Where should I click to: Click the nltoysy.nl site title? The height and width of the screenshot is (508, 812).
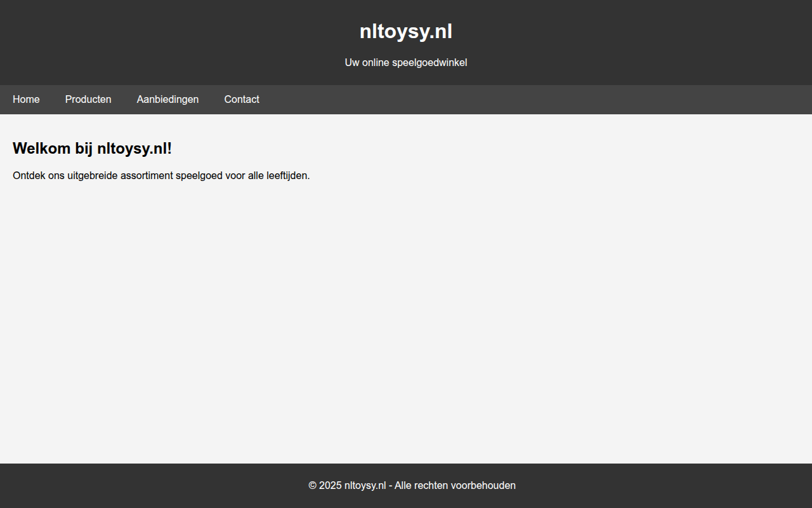pyautogui.click(x=406, y=31)
